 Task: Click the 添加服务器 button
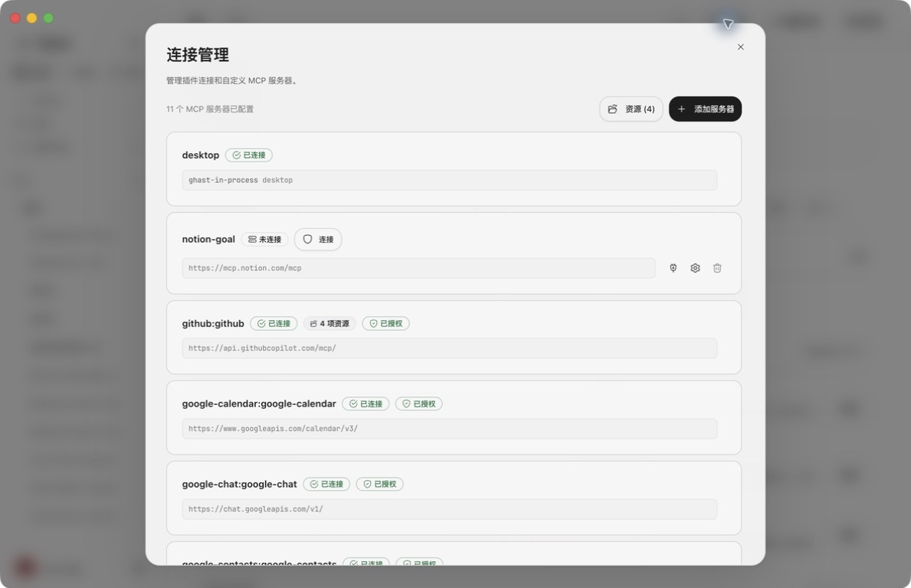point(705,109)
